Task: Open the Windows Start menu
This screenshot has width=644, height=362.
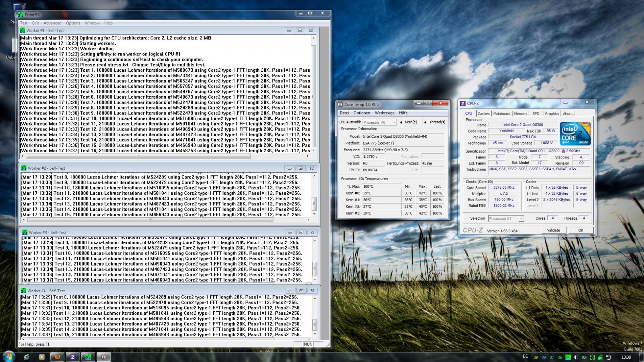Action: pyautogui.click(x=9, y=357)
